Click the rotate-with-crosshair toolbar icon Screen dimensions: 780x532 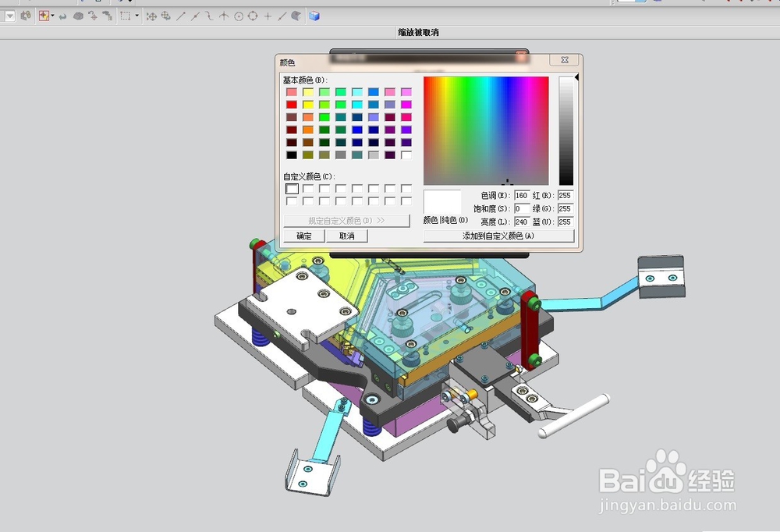point(93,16)
